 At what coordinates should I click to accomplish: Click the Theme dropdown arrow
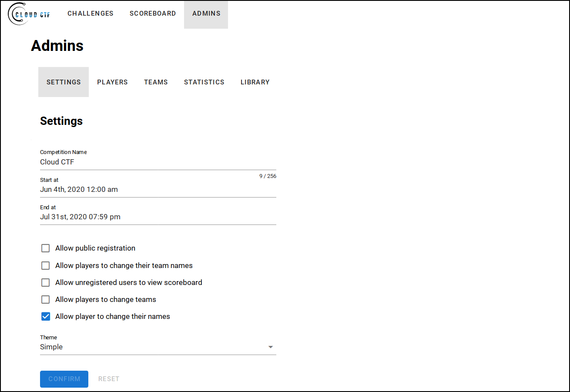pos(271,347)
